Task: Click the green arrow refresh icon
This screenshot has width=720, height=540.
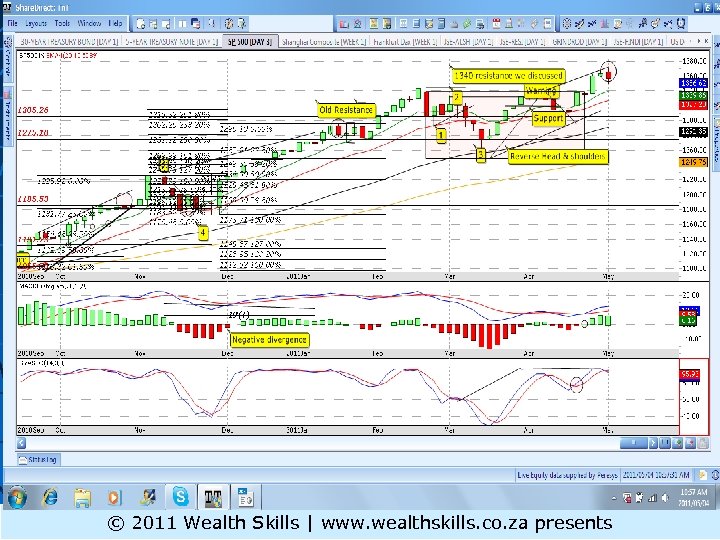Action: tap(467, 23)
